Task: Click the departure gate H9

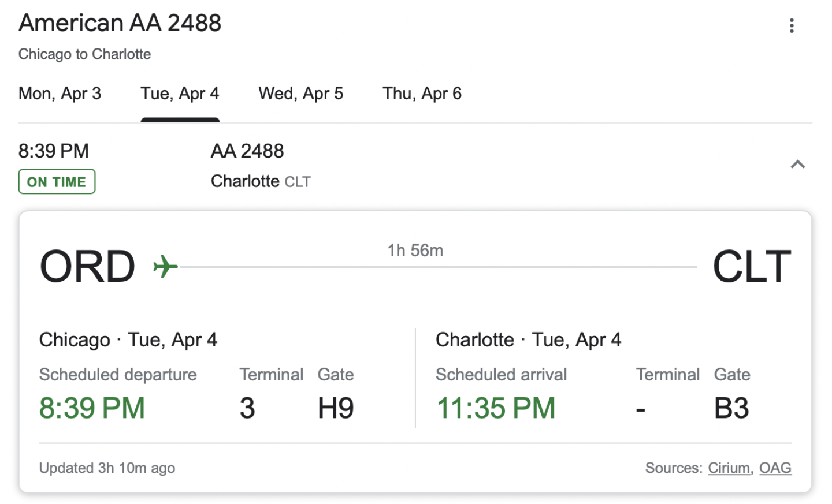Action: tap(336, 408)
